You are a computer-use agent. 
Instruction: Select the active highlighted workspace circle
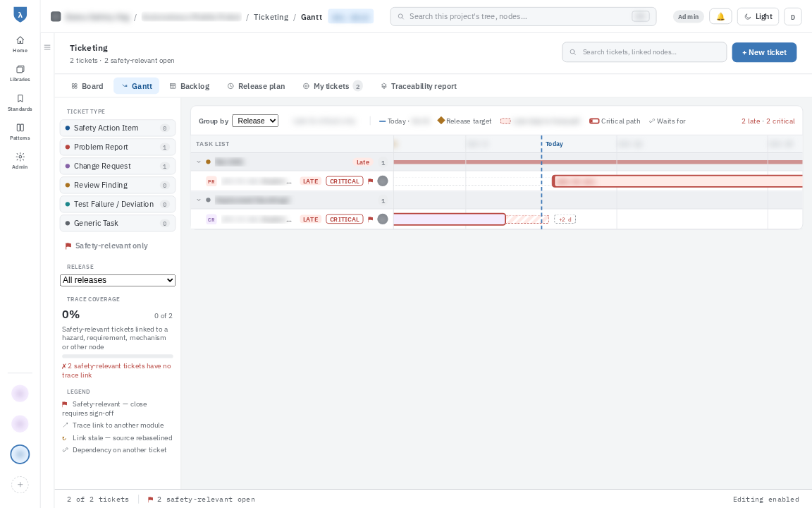point(20,454)
